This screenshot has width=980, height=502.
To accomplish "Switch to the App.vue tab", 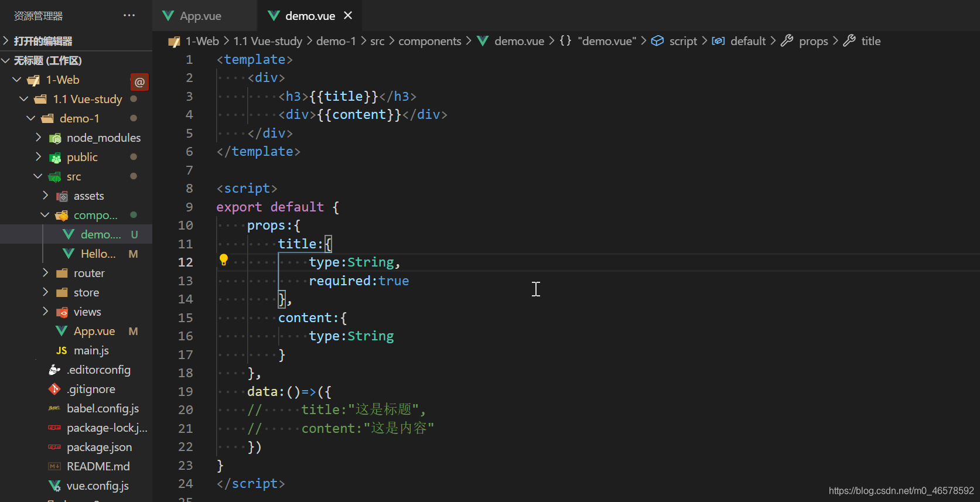I will coord(204,16).
